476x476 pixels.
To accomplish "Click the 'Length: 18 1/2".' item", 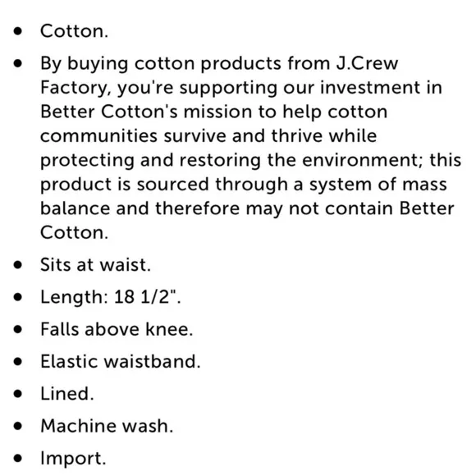I will (111, 296).
